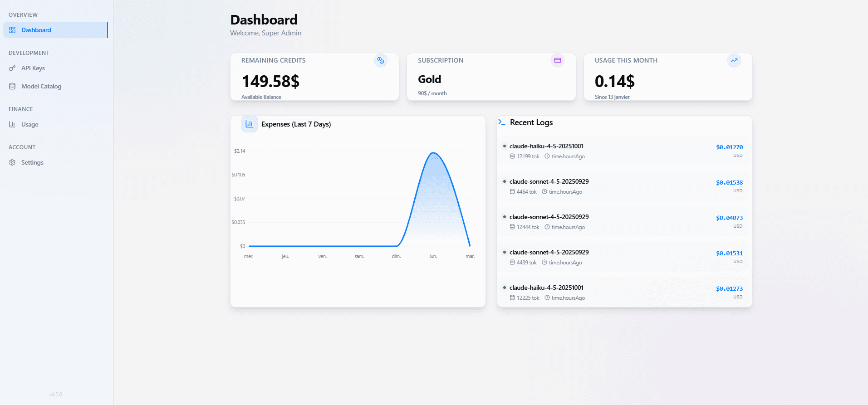The width and height of the screenshot is (868, 405).
Task: Open the Dashboard sidebar item
Action: (55, 30)
